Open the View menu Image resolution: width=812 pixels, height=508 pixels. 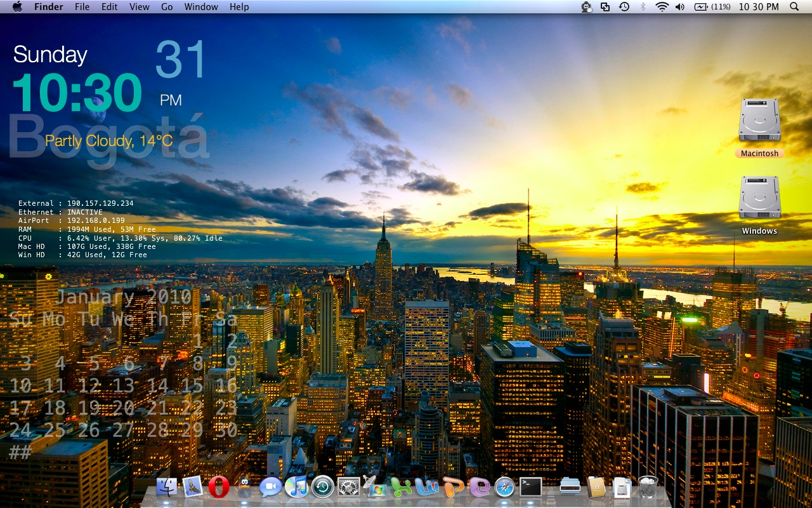(140, 6)
